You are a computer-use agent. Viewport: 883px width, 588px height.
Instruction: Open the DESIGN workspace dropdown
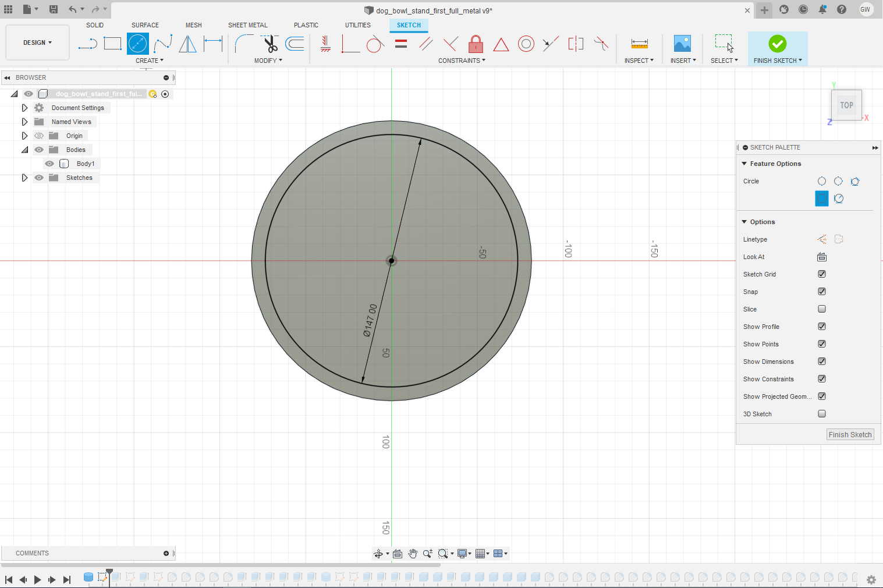(x=37, y=42)
